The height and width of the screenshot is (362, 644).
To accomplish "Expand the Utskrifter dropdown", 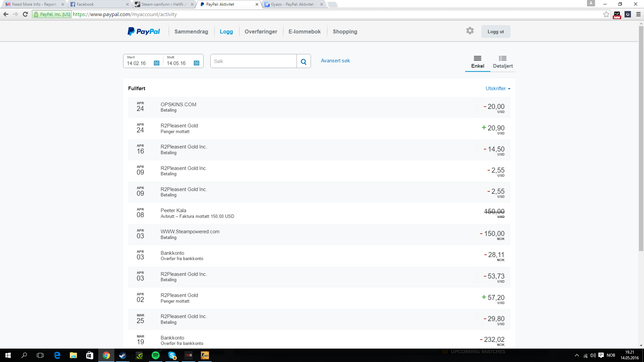I will tap(498, 88).
